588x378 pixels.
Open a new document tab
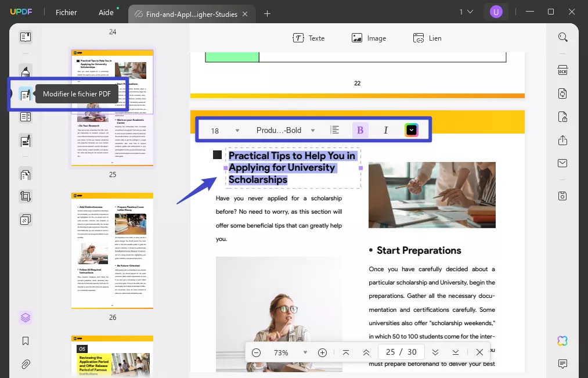coord(267,12)
